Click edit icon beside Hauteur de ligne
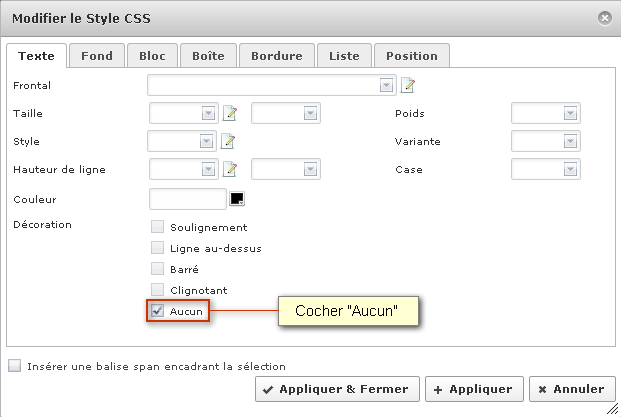This screenshot has width=621, height=417. pyautogui.click(x=230, y=169)
